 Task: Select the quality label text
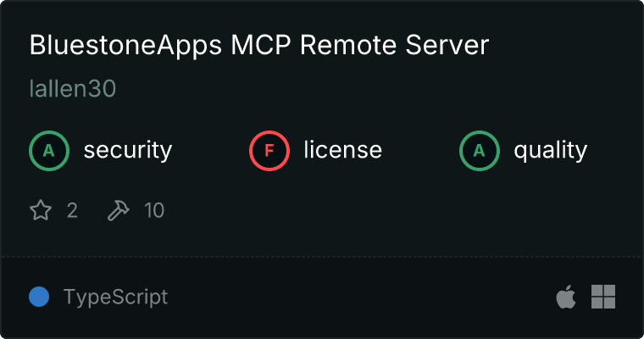click(x=550, y=151)
